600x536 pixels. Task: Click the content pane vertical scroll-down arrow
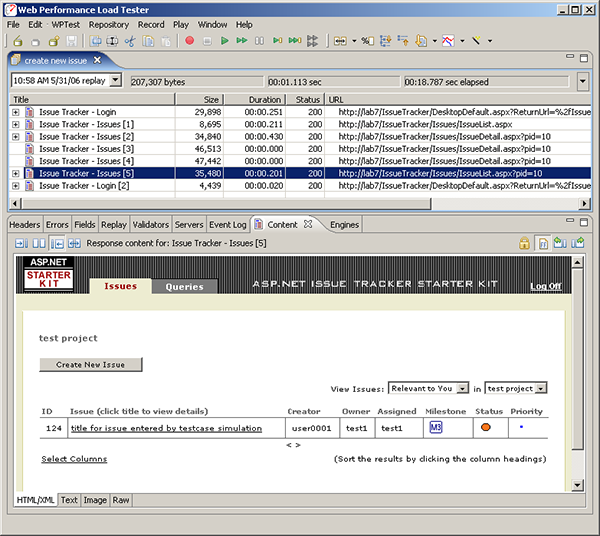click(577, 485)
